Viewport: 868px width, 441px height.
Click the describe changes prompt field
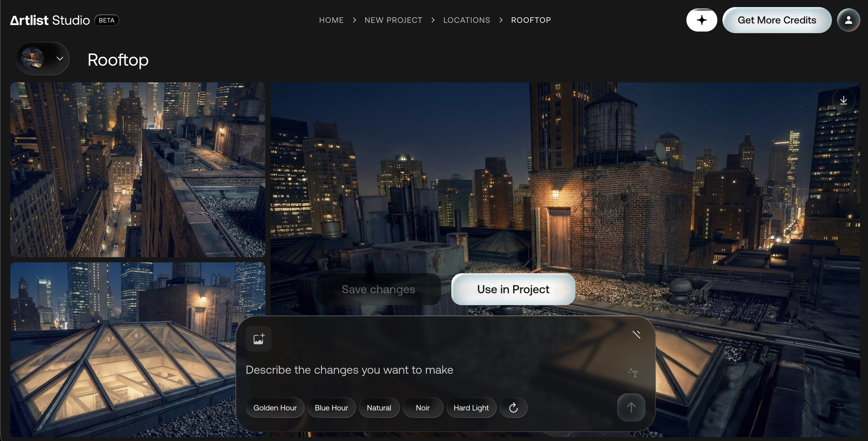[x=431, y=370]
